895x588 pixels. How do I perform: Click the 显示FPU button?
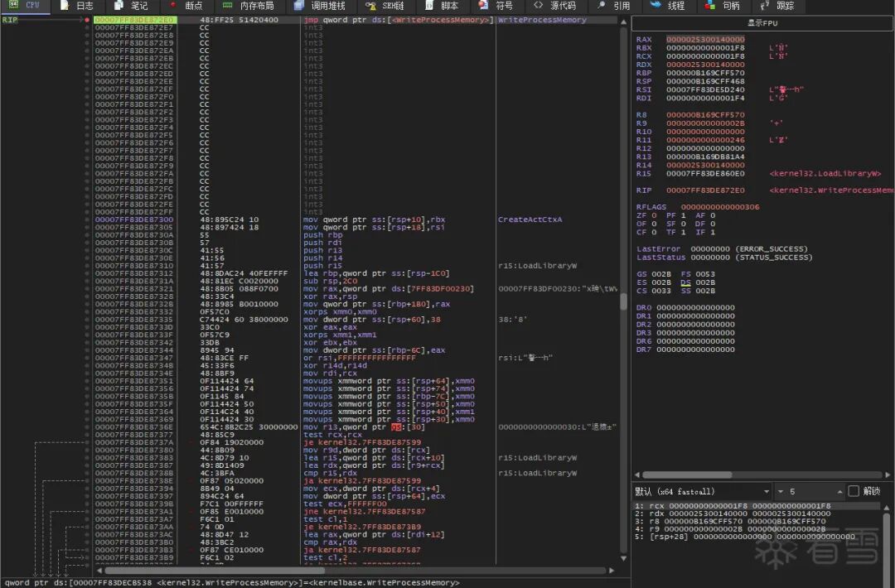[x=762, y=23]
